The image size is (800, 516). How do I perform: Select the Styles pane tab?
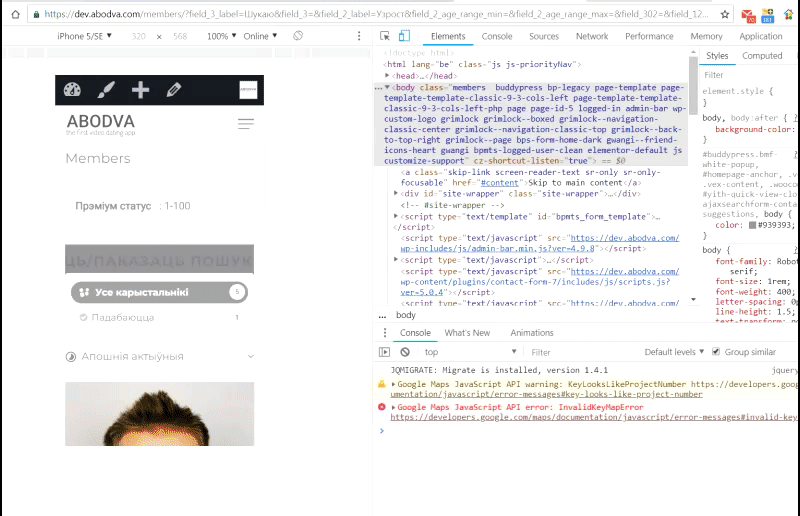[x=717, y=56]
